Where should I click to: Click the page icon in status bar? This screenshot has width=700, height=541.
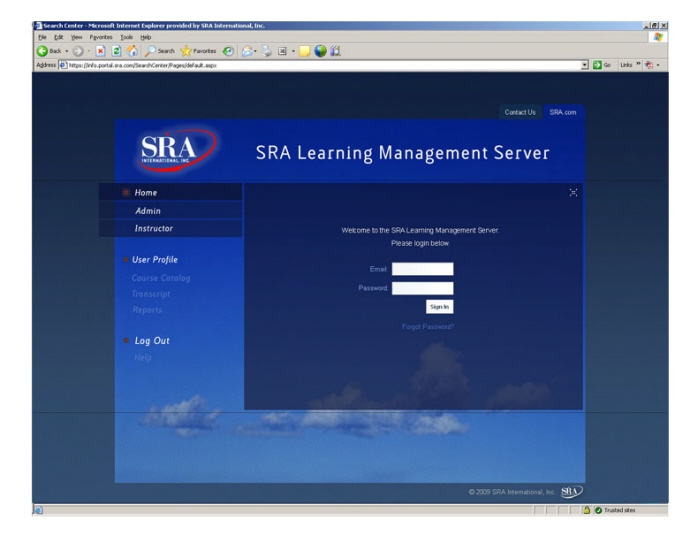[x=39, y=510]
